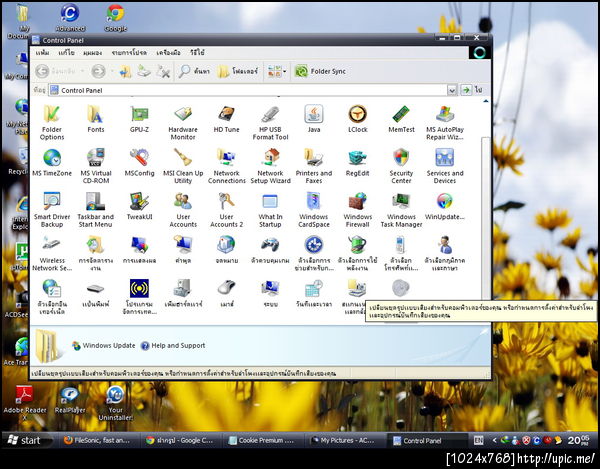Open Printers and Faxes
Screen dimensions: 600x469
click(x=314, y=166)
